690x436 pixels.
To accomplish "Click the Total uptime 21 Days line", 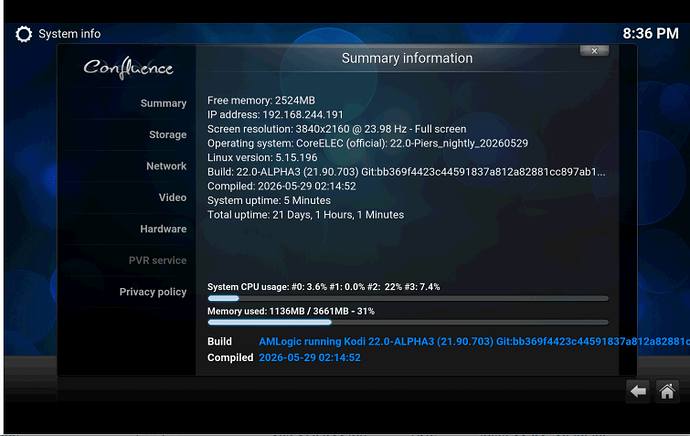I will pyautogui.click(x=305, y=215).
